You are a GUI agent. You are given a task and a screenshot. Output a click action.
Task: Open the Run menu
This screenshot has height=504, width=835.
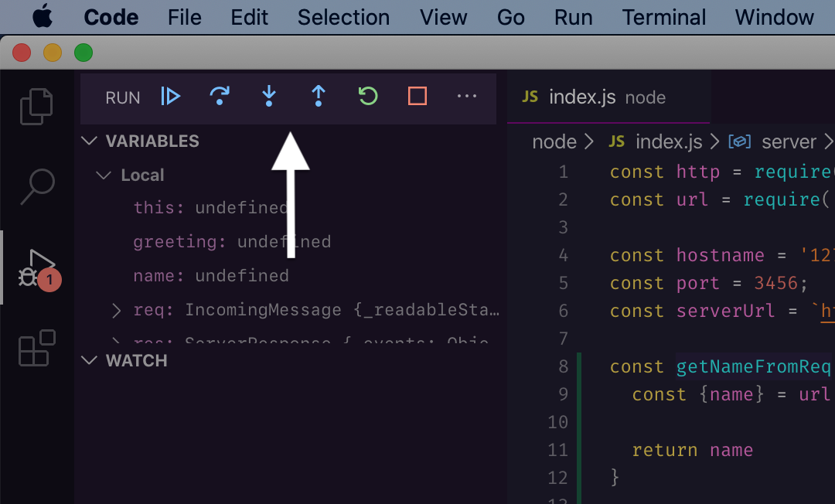tap(573, 17)
